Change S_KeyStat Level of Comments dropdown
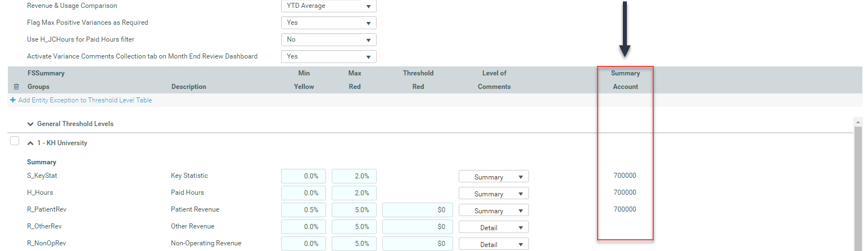Image resolution: width=868 pixels, height=251 pixels. tap(494, 177)
